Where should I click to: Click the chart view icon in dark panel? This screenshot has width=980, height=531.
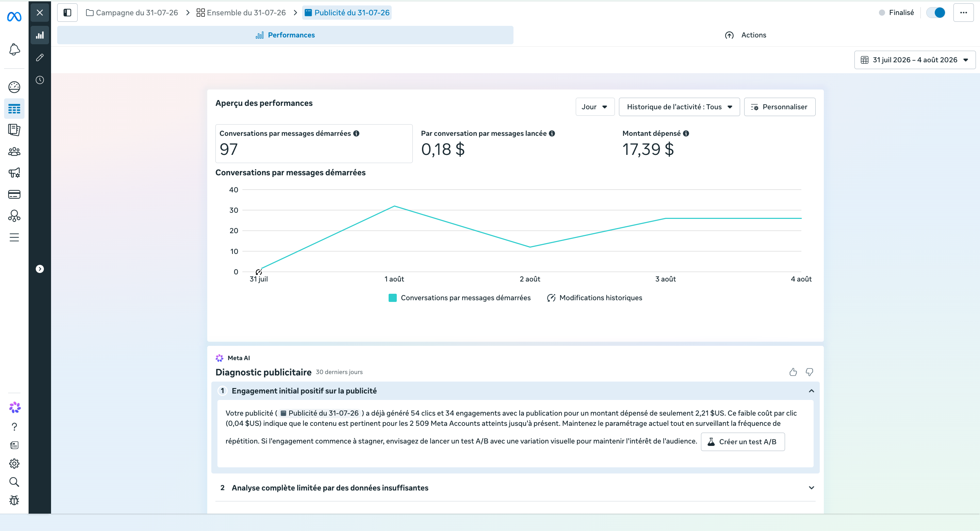pos(39,35)
